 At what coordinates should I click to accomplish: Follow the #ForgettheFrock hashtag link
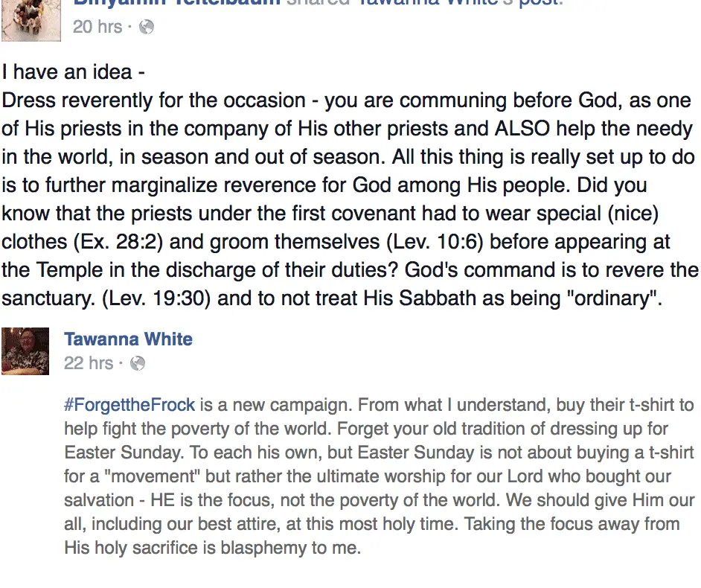[129, 405]
